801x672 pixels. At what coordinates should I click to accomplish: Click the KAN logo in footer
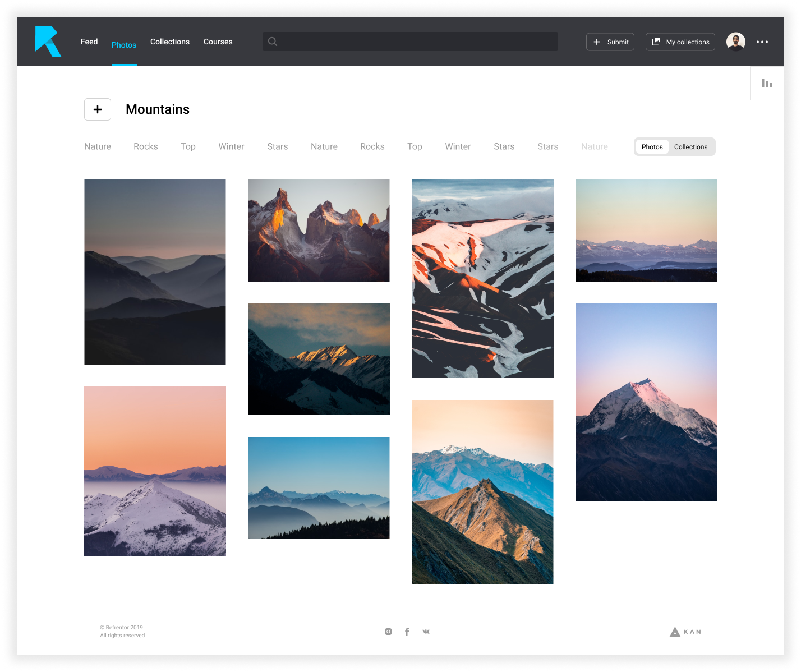point(685,632)
